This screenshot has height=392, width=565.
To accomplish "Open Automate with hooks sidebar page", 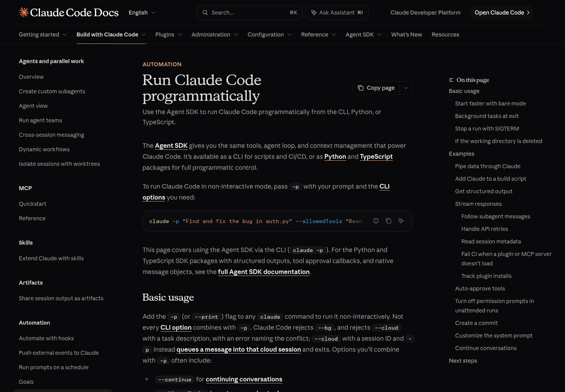I will (46, 338).
